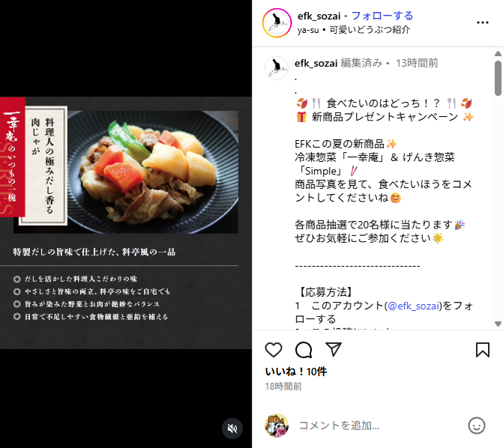Open the audio link ya-su 可愛いどうぶつ紹介

(x=354, y=30)
